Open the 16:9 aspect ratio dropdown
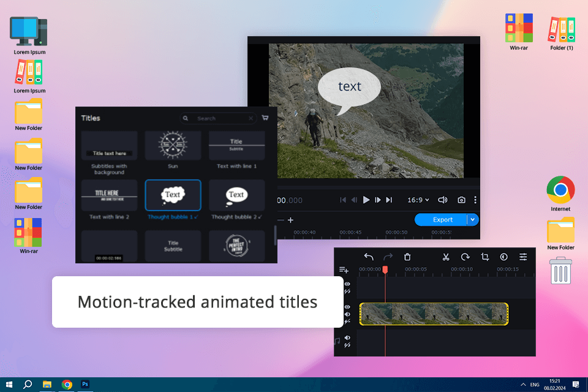Screen dimensions: 588x392 tap(418, 200)
